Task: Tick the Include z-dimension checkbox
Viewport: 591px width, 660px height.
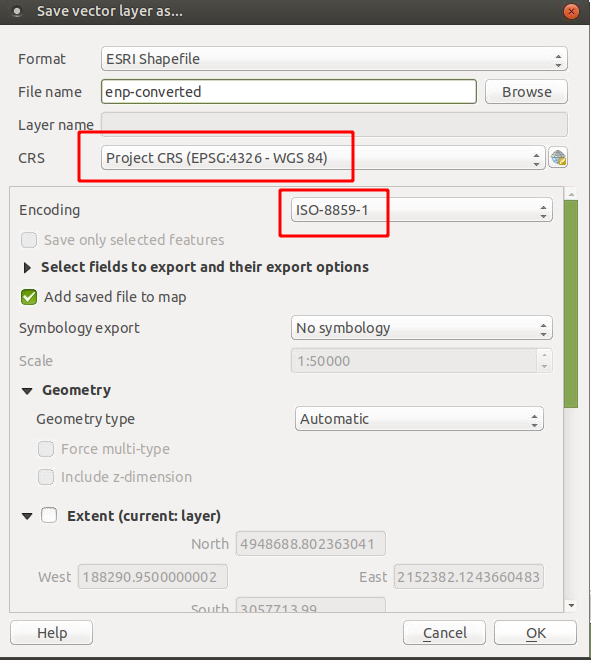Action: click(x=46, y=477)
